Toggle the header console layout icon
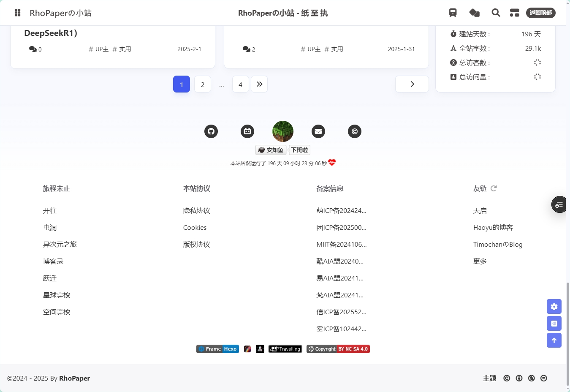 [x=514, y=13]
